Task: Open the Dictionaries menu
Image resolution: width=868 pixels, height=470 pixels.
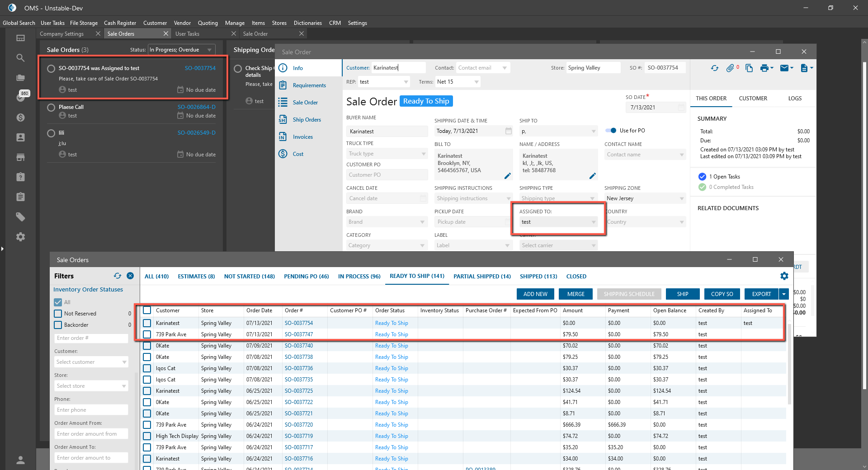Action: (x=307, y=23)
